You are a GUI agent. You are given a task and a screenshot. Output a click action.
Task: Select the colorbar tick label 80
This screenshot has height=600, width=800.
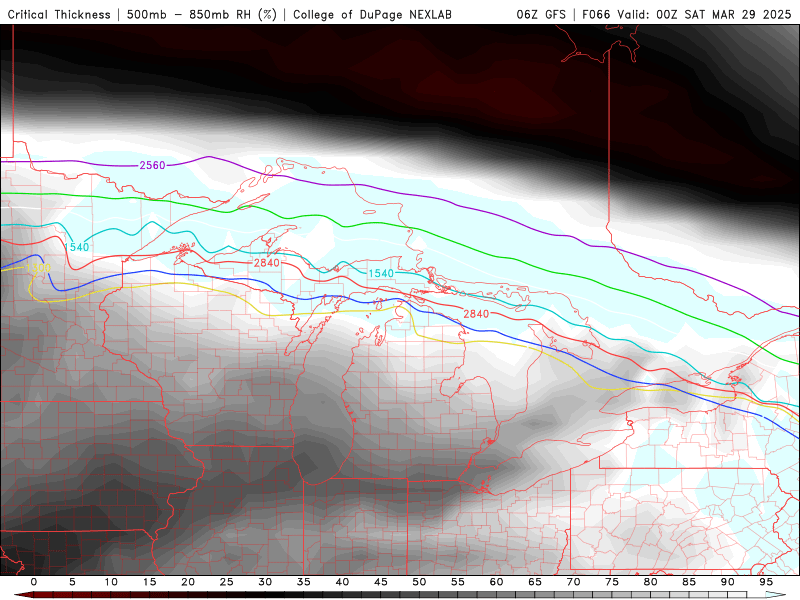click(x=651, y=582)
